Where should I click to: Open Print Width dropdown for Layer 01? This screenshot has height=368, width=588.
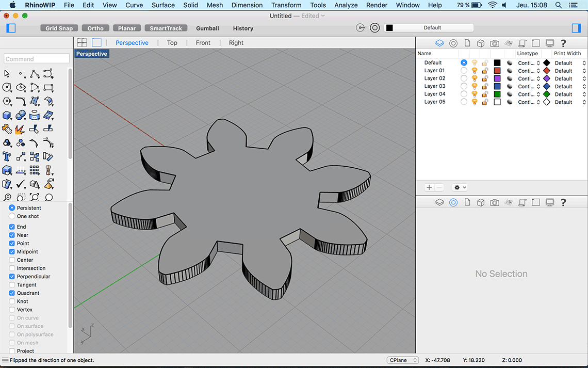[x=570, y=71]
